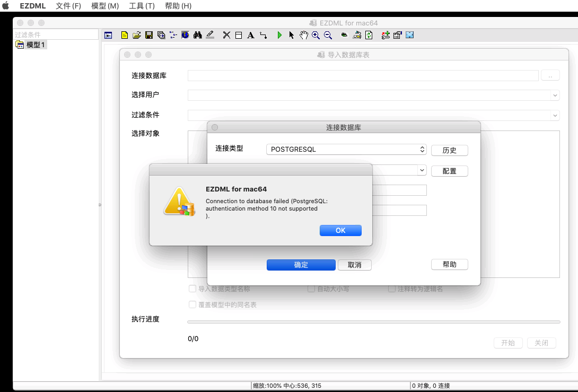This screenshot has width=578, height=392.
Task: Click the 确定 button in connection dialog
Action: coord(301,265)
